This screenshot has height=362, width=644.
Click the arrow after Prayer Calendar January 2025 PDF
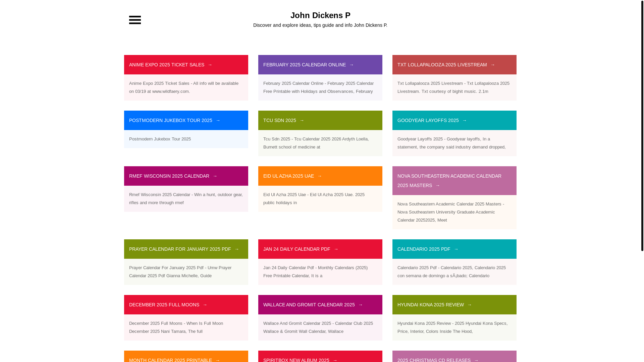click(237, 249)
